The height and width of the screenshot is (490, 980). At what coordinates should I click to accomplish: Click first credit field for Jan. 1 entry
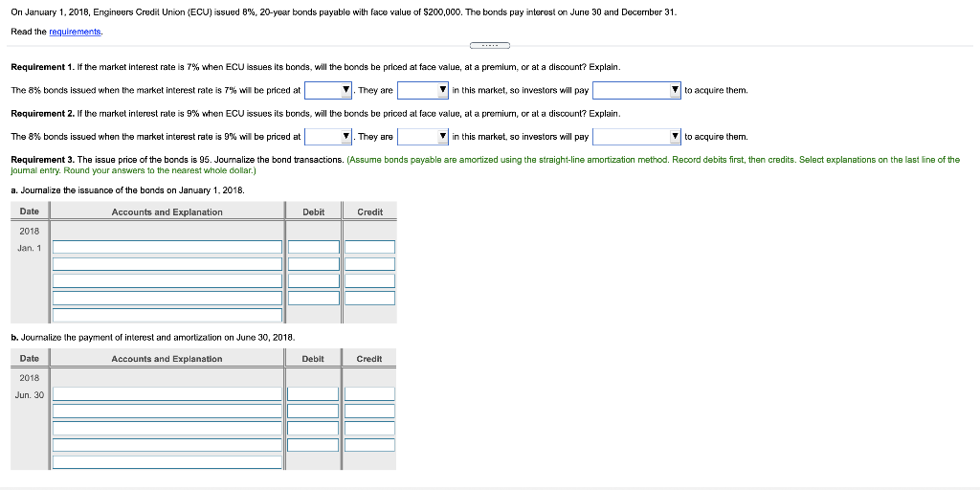click(370, 248)
